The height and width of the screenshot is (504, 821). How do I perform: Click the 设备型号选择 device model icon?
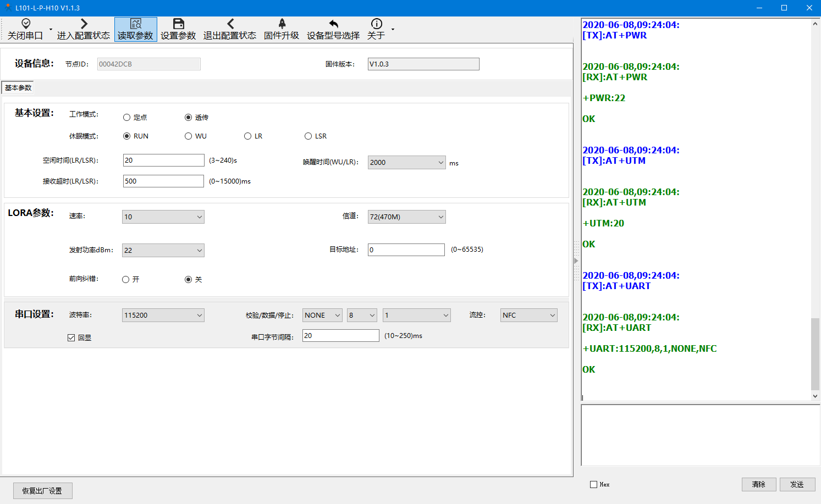333,24
